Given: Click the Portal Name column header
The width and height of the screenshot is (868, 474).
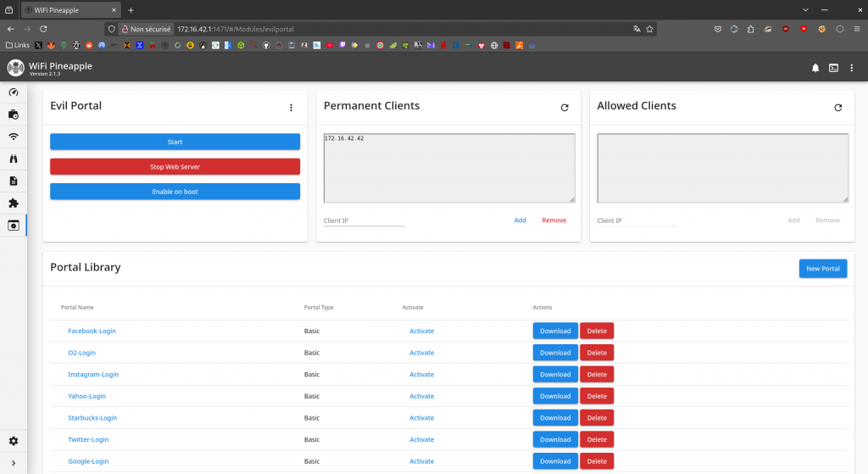Looking at the screenshot, I should click(77, 307).
